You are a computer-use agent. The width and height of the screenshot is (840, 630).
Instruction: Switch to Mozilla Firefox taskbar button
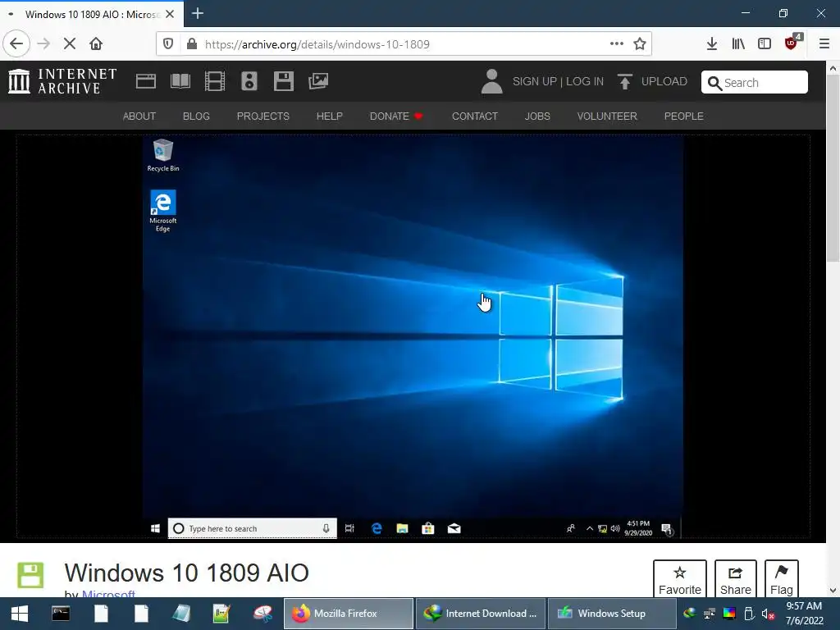click(348, 614)
